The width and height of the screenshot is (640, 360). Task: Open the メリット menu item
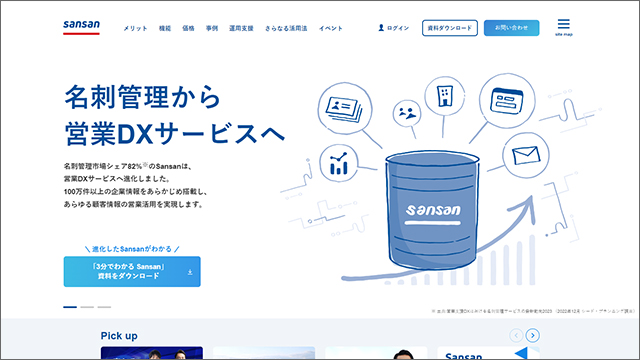pos(135,28)
